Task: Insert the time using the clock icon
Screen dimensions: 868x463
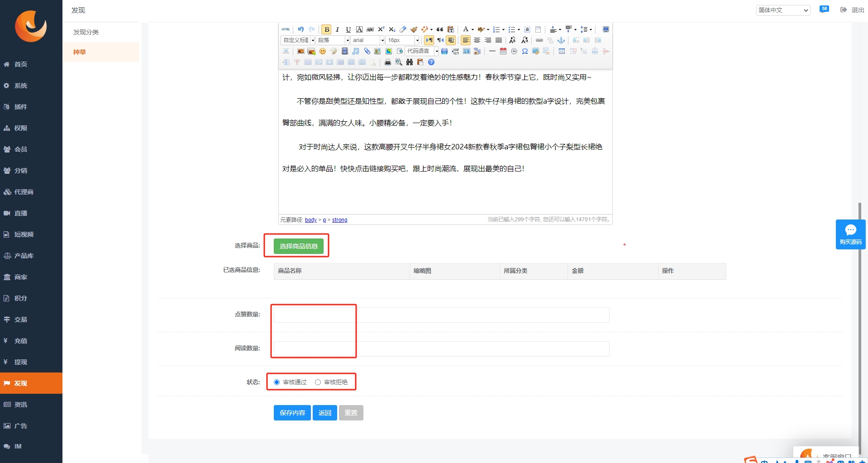Action: (x=514, y=51)
